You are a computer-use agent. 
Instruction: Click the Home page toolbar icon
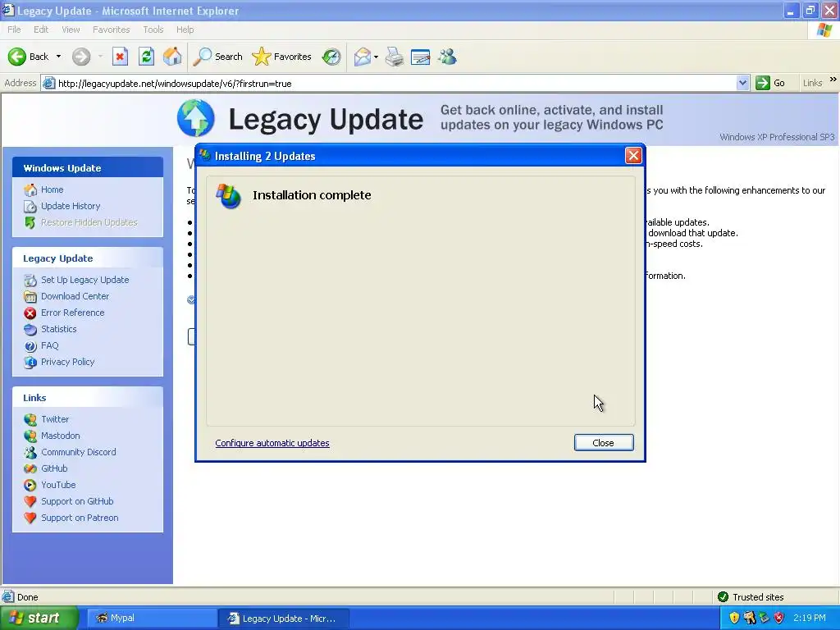pyautogui.click(x=172, y=57)
